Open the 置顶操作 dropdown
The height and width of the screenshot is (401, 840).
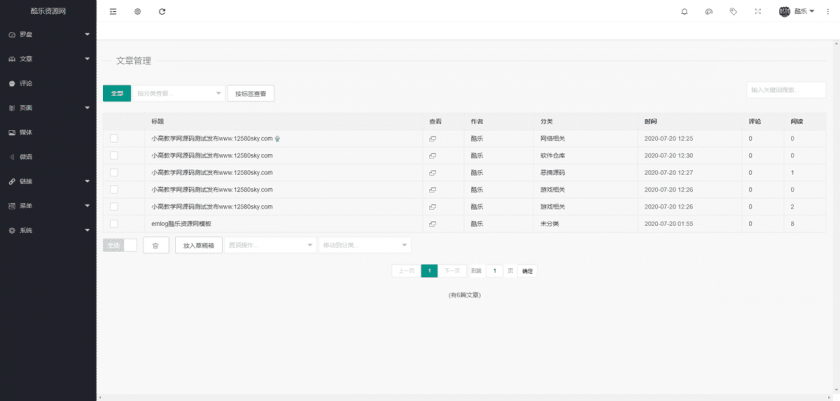pyautogui.click(x=271, y=245)
